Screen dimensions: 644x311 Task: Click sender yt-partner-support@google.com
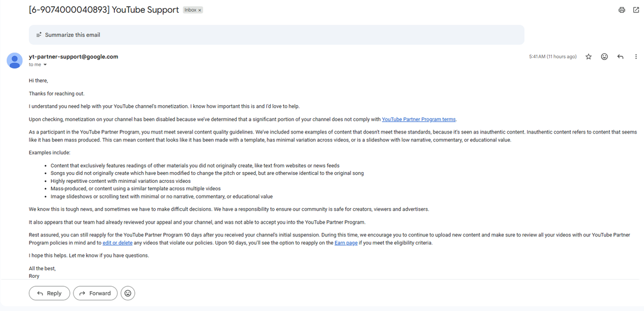74,56
